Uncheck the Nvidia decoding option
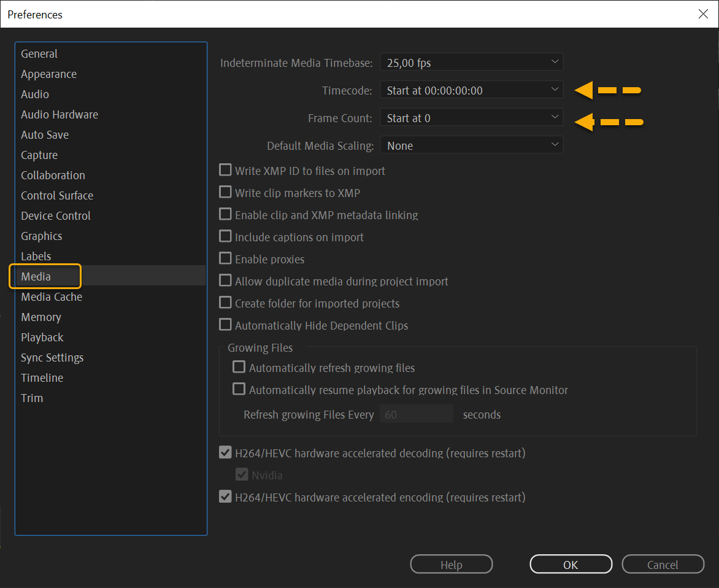The image size is (719, 588). point(242,474)
